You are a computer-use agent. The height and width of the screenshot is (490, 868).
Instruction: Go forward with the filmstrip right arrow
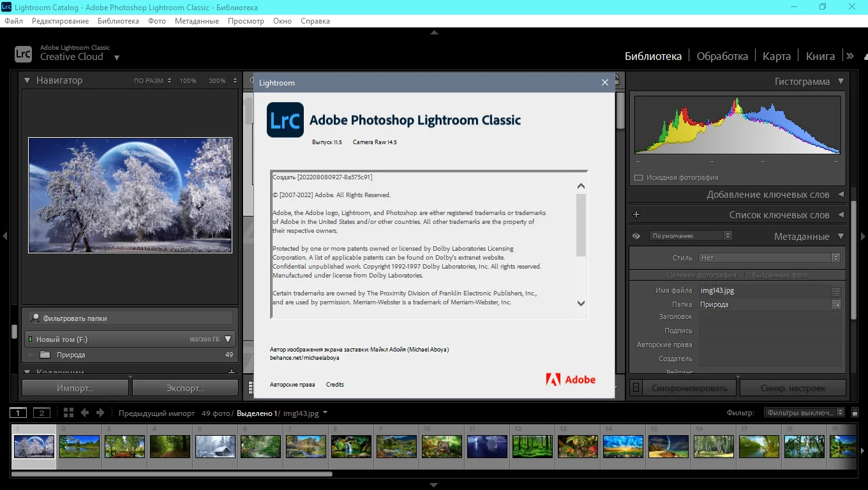click(100, 413)
